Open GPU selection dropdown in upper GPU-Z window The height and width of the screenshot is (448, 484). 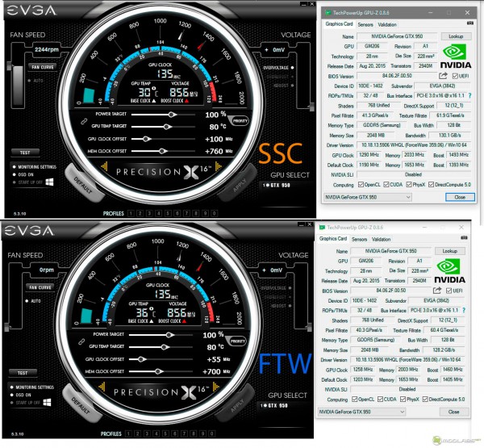(x=367, y=197)
